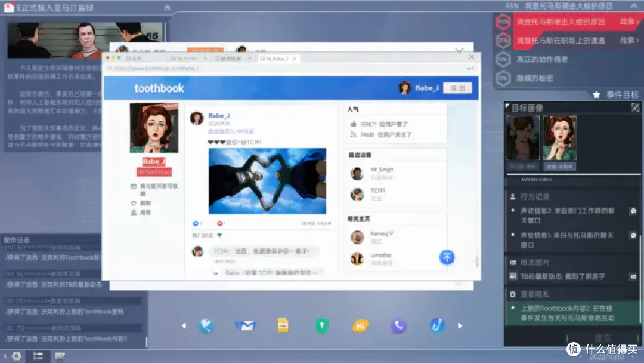This screenshot has height=363, width=644.
Task: Click the 21% hexagon progress badge
Action: coord(503,40)
